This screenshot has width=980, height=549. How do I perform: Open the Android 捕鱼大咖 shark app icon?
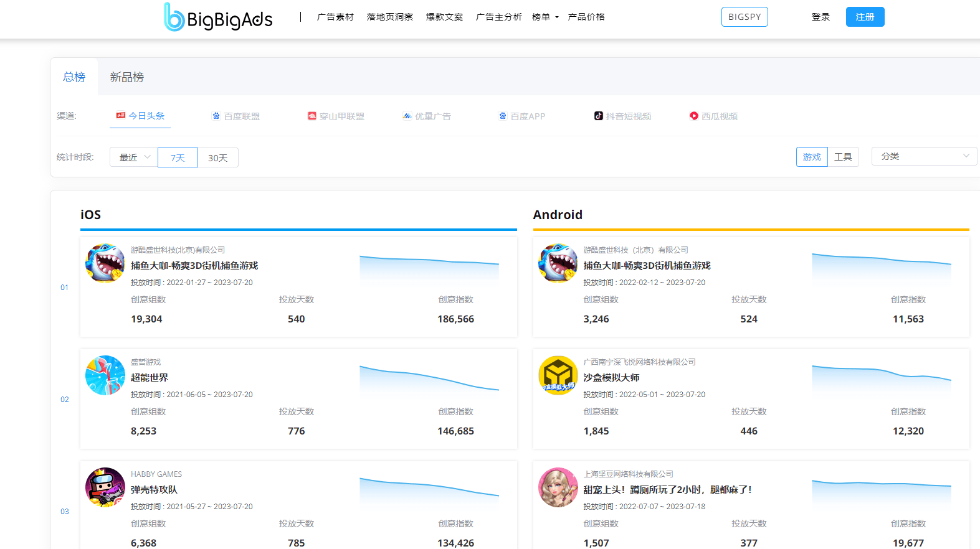tap(558, 263)
